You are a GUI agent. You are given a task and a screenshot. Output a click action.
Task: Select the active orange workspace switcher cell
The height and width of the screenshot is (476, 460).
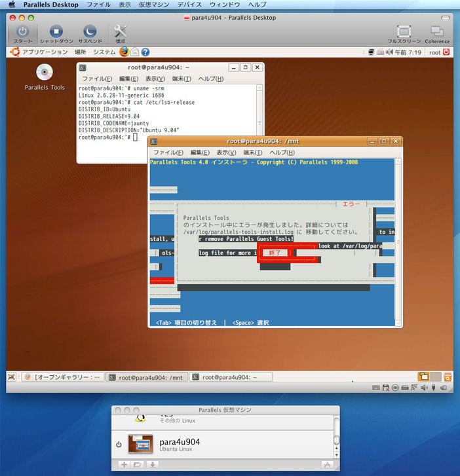[x=424, y=376]
